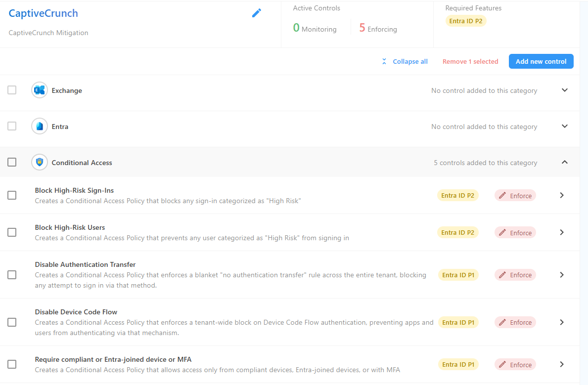Open Block High-Risk Sign-Ins details arrow
Image resolution: width=588 pixels, height=385 pixels.
tap(562, 195)
